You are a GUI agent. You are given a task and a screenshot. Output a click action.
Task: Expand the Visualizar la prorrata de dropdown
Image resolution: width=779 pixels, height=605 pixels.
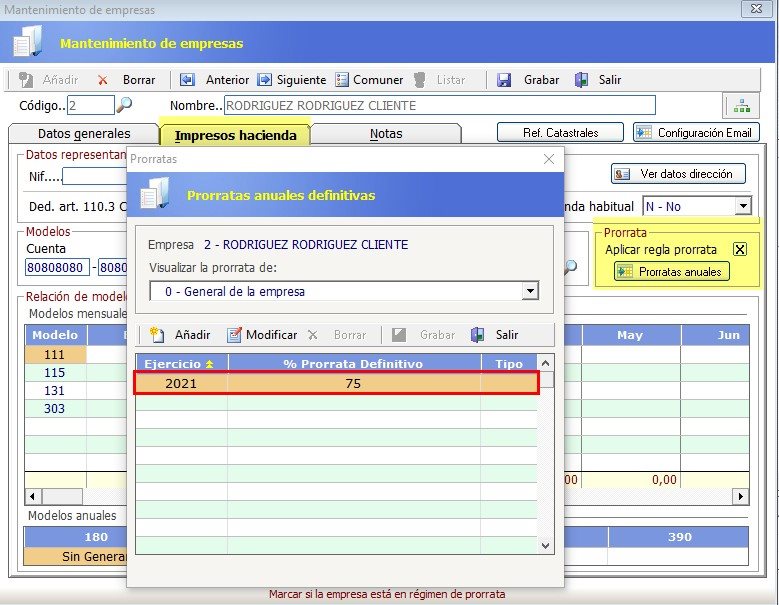pos(530,291)
